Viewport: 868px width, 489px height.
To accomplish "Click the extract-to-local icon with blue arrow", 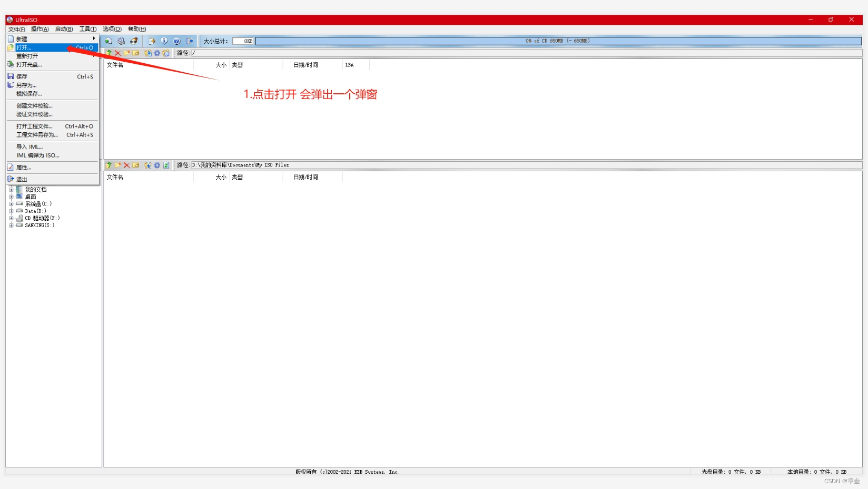I will tap(148, 53).
